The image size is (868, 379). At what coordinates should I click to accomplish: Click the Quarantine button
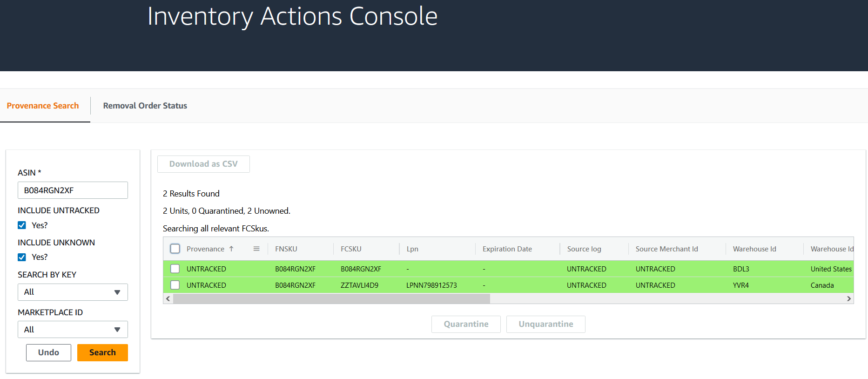click(x=466, y=324)
